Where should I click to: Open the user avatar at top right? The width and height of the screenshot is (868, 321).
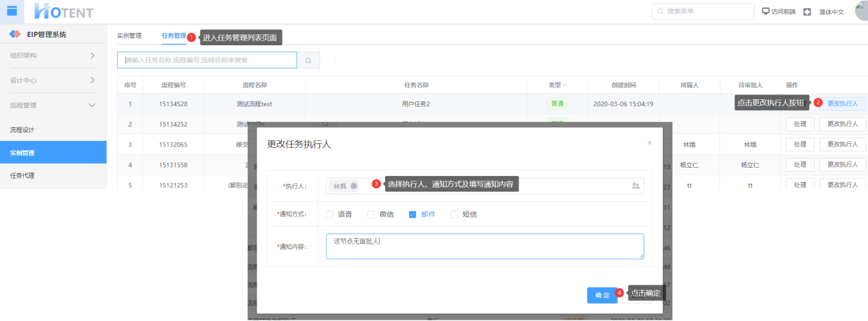click(861, 11)
